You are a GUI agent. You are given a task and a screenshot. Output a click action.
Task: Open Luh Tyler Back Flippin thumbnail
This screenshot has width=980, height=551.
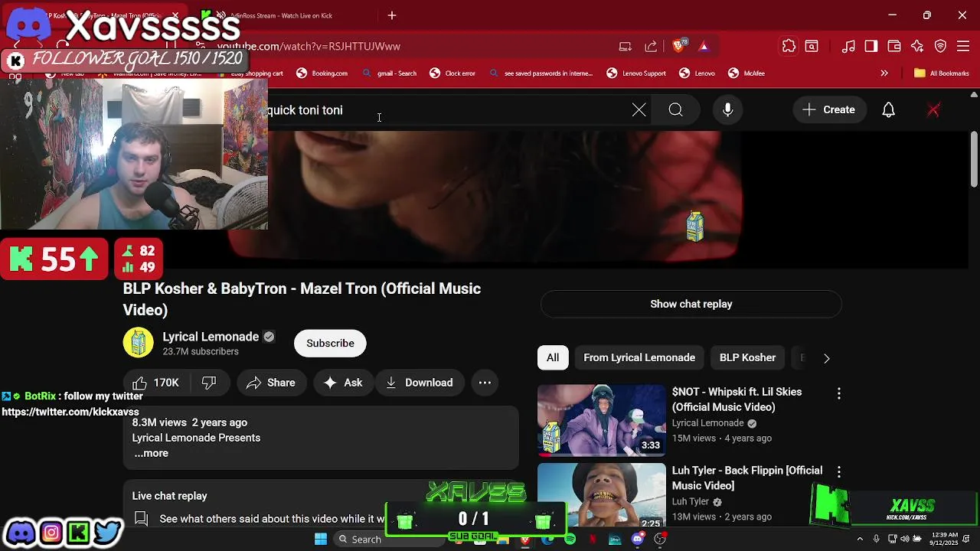[602, 496]
